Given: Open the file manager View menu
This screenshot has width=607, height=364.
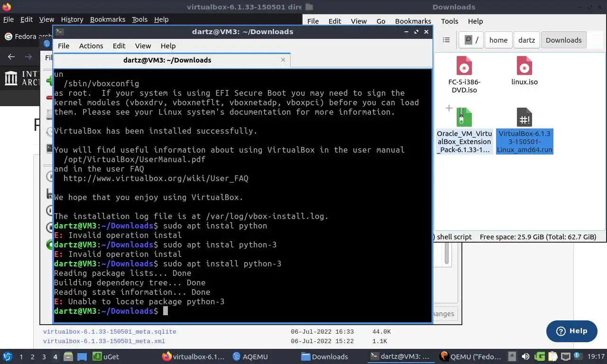Looking at the screenshot, I should [359, 21].
